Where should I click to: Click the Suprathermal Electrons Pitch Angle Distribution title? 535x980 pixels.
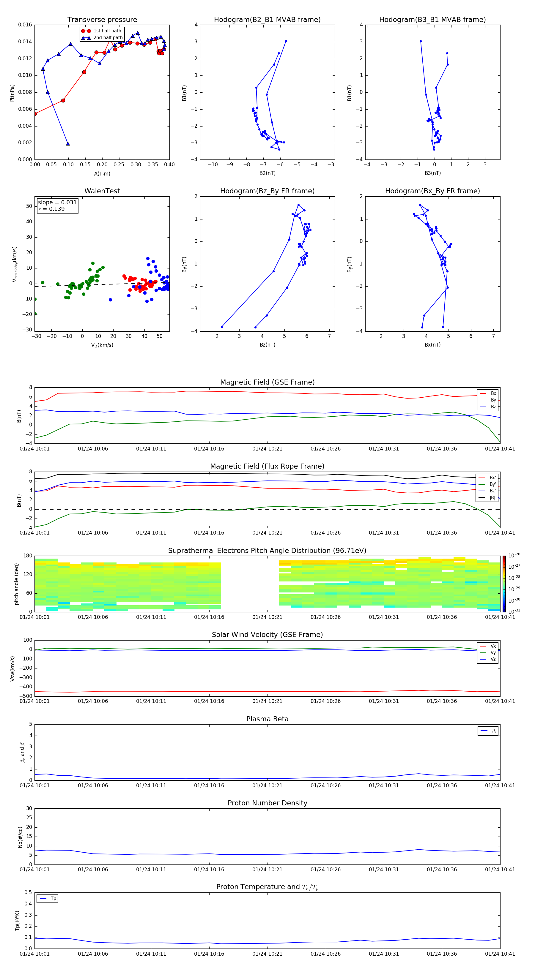pos(267,551)
